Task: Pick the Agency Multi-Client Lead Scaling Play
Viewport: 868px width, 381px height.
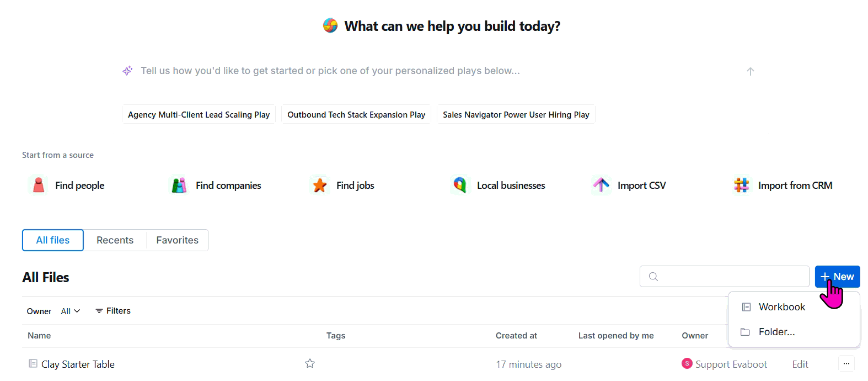Action: (x=199, y=114)
